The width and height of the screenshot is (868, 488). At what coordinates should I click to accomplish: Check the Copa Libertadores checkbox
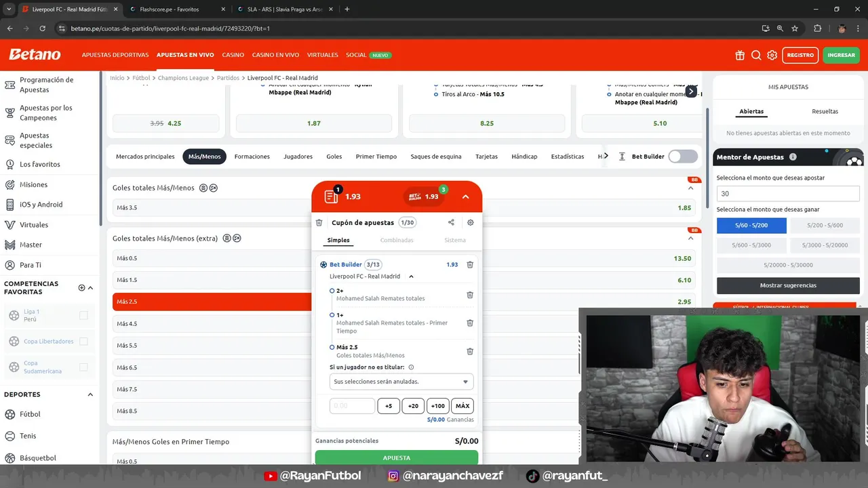pyautogui.click(x=83, y=341)
